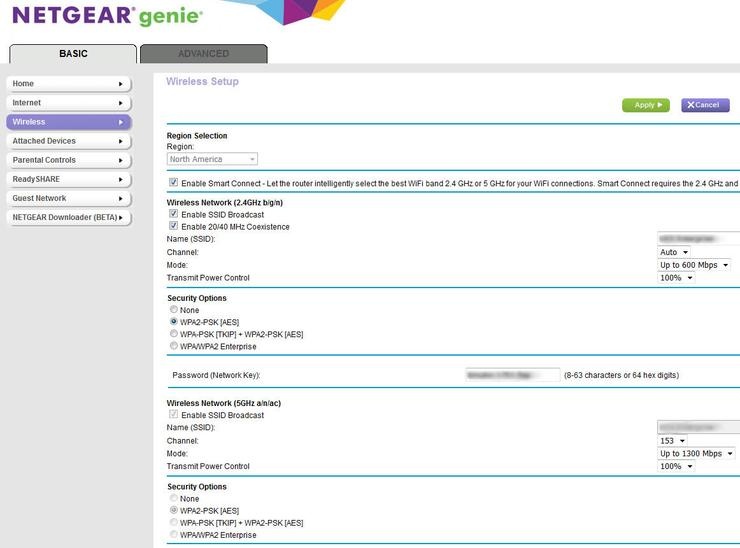Open the 2.4GHz Channel Auto dropdown
The height and width of the screenshot is (548, 740).
click(x=673, y=253)
